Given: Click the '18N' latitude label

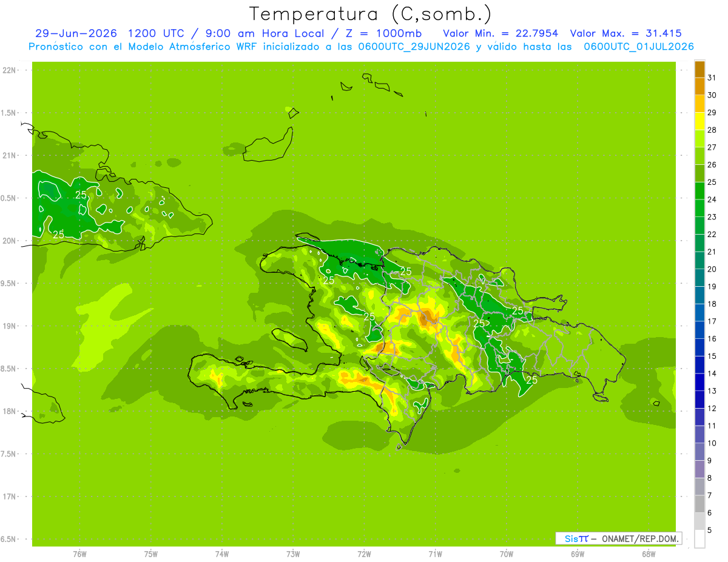Looking at the screenshot, I should click(9, 411).
